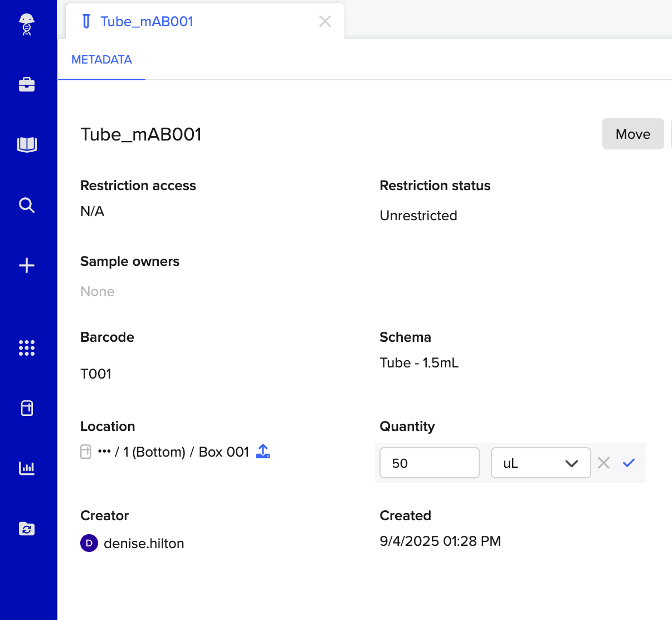The image size is (672, 620).
Task: Open the apps grid in the sidebar
Action: coord(26,348)
